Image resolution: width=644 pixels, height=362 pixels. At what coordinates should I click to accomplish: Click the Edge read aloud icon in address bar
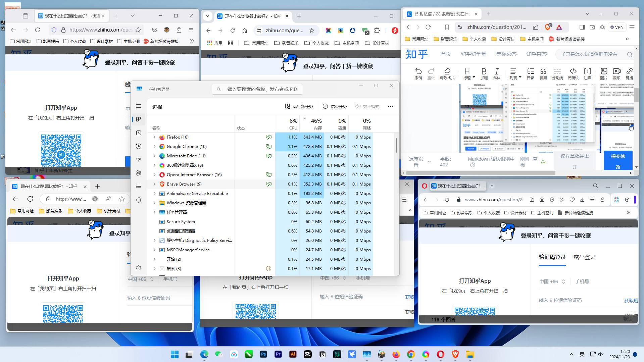point(108,199)
